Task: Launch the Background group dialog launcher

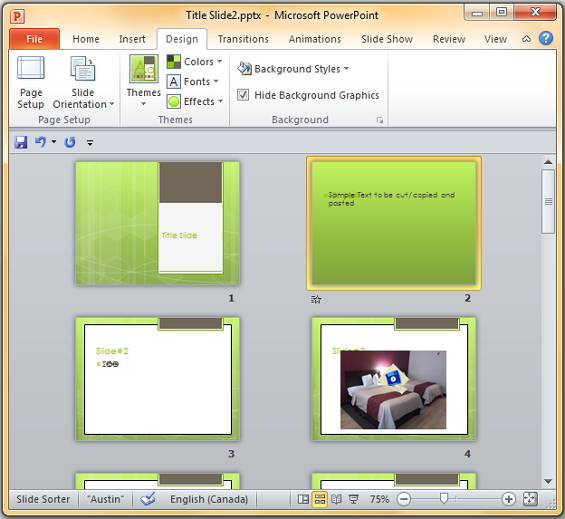Action: [x=379, y=120]
